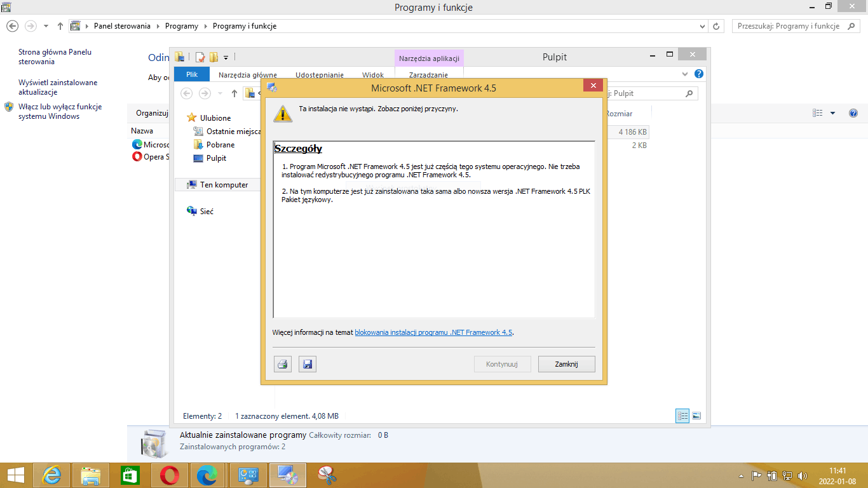
Task: Open the Action Center flag icon
Action: (x=757, y=475)
